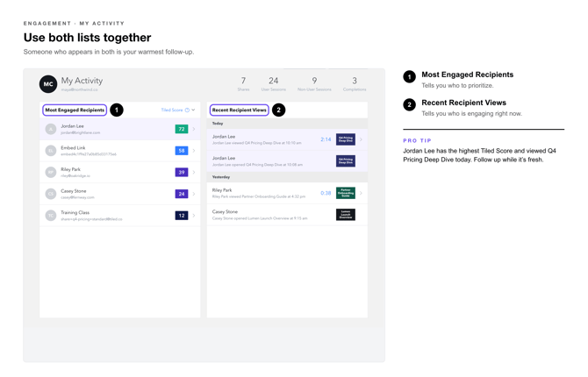Screen dimensions: 588x377
Task: Click the blue 58 score badge
Action: click(x=182, y=151)
